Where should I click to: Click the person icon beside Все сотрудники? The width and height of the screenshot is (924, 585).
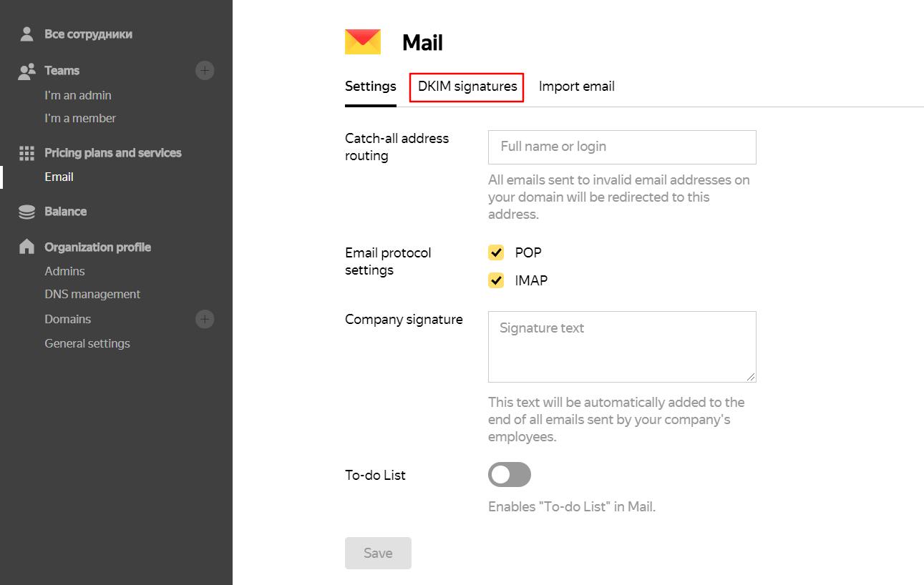(x=26, y=34)
